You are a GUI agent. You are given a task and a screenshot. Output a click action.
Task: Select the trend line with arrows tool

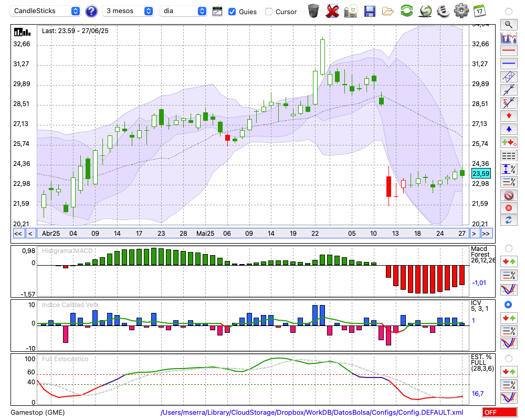click(x=509, y=90)
